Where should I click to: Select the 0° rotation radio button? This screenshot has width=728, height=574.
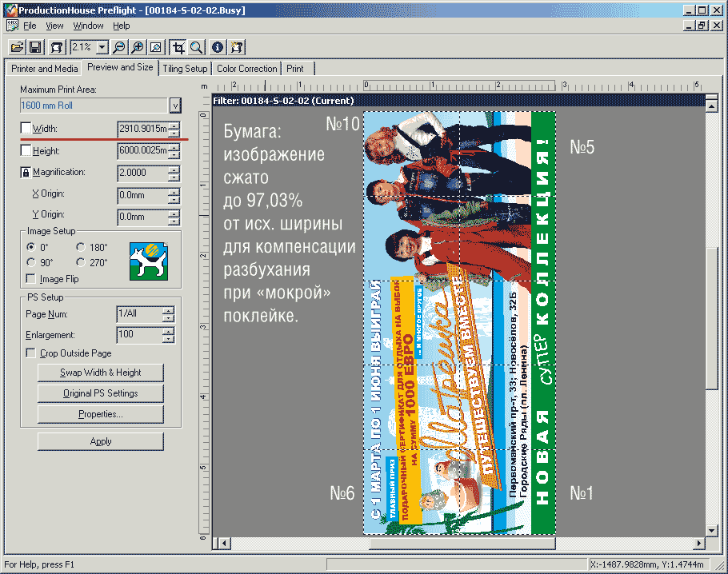[31, 247]
